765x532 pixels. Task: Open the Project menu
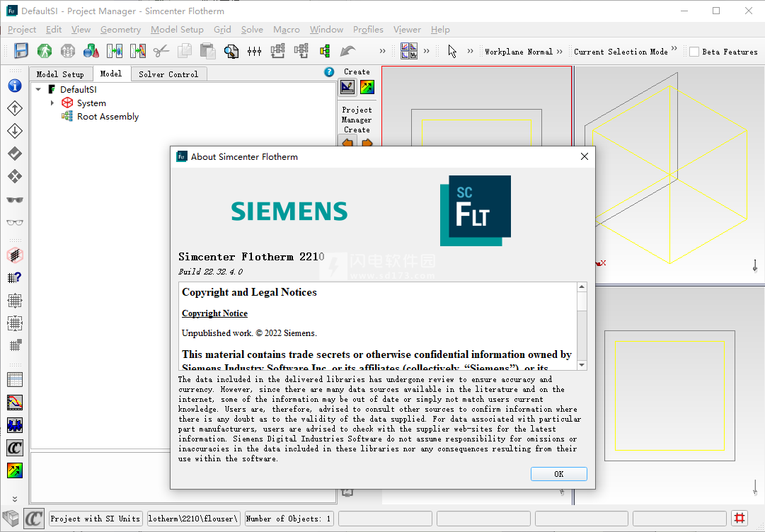(22, 30)
